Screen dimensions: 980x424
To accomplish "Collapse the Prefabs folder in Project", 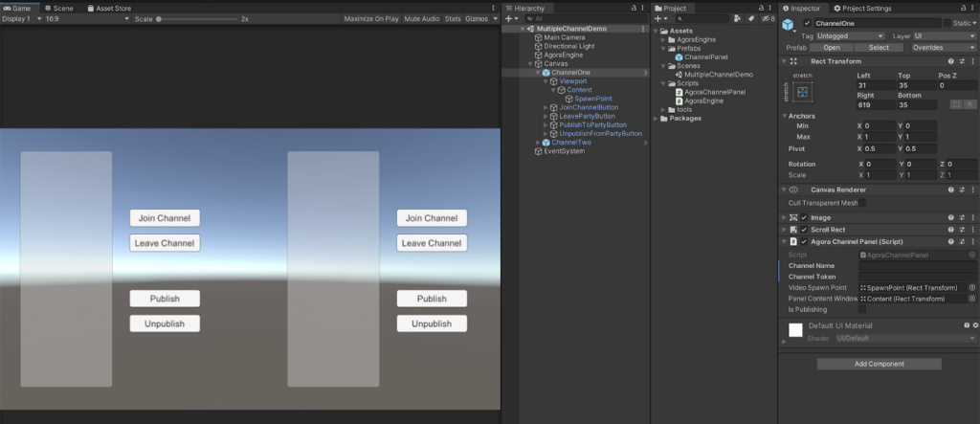I will tap(664, 48).
